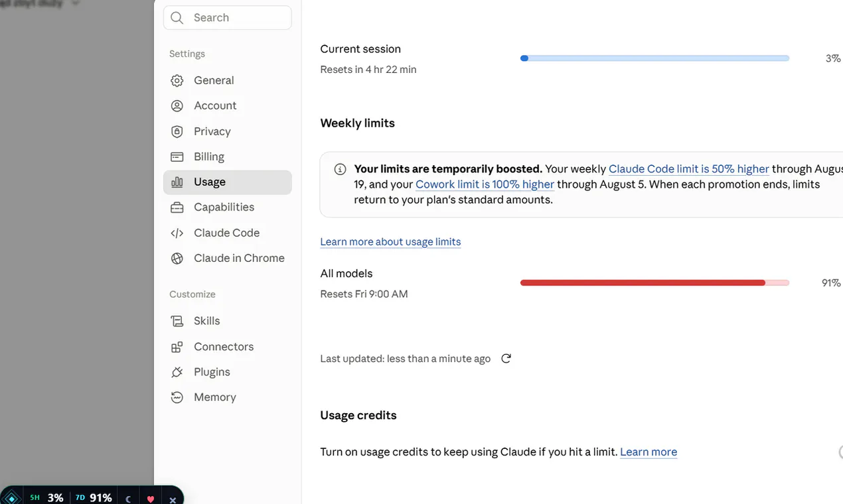Click the Skills scroll icon
This screenshot has height=504, width=843.
click(x=177, y=321)
